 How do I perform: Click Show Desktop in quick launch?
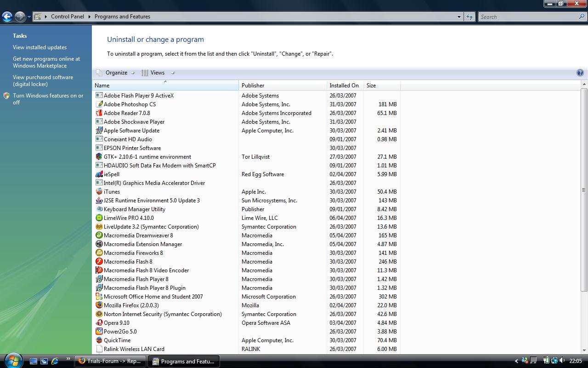34,361
